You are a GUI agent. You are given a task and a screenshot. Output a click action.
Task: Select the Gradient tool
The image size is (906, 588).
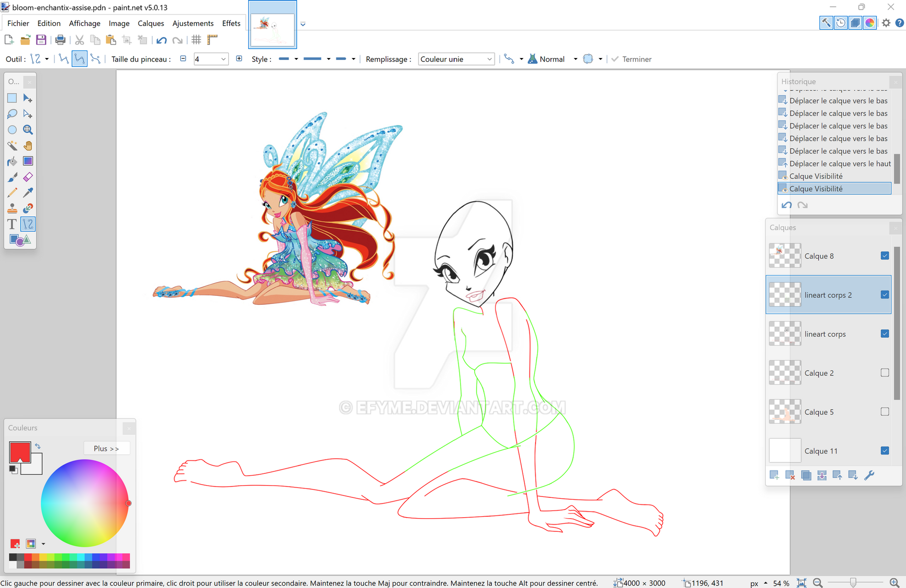(x=28, y=161)
